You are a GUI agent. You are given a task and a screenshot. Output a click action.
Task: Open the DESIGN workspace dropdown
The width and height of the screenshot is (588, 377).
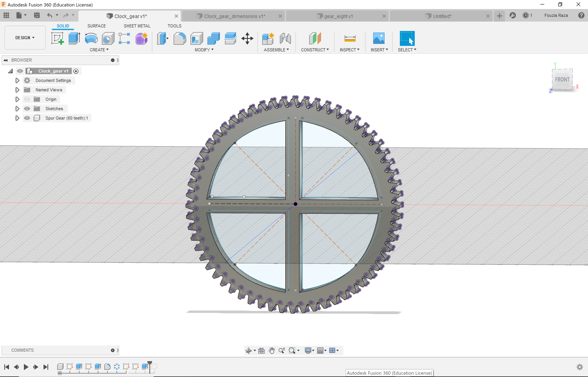coord(25,37)
